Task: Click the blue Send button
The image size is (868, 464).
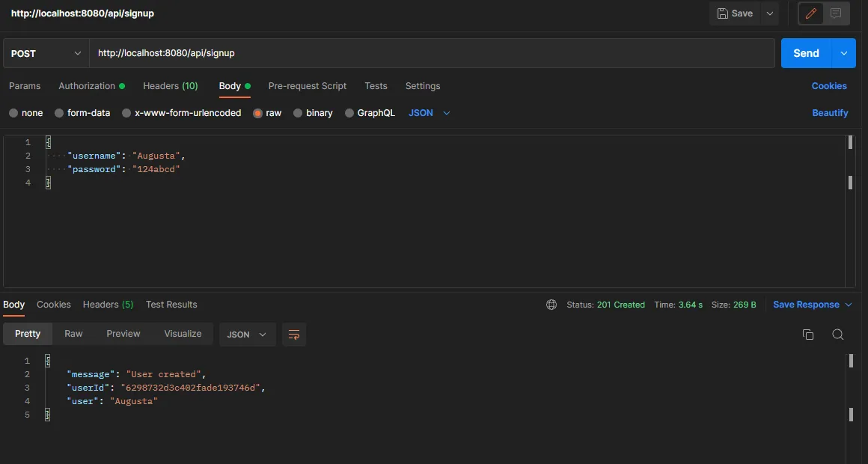Action: [806, 53]
